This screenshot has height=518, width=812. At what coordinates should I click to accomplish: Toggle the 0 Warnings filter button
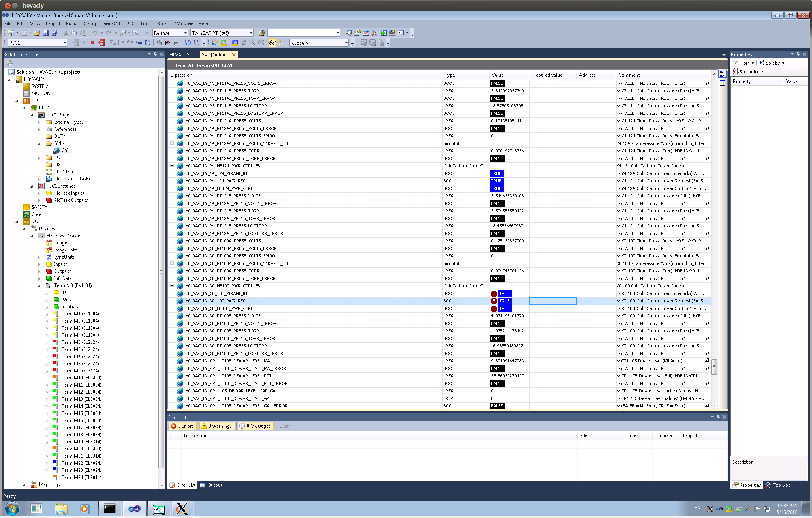[x=216, y=426]
